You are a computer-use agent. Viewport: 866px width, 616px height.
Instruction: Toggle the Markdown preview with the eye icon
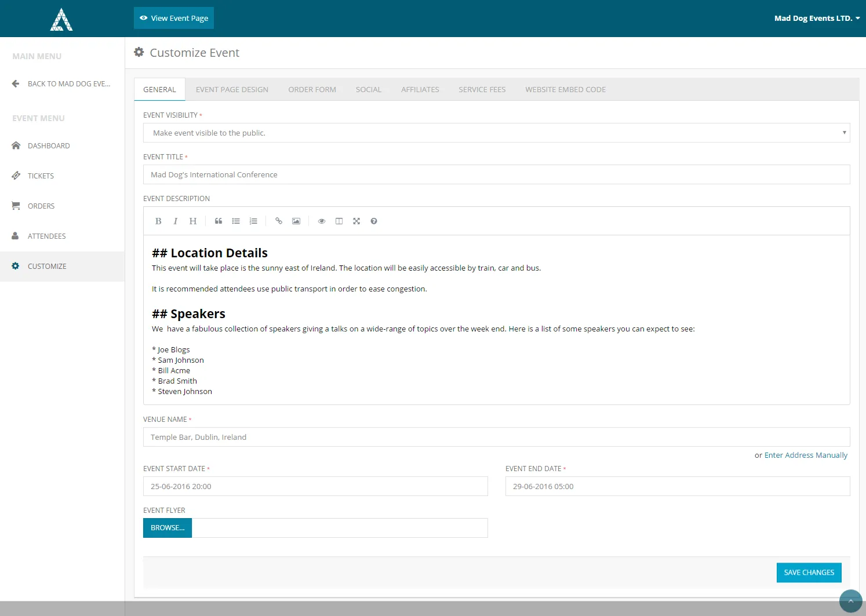[x=322, y=221]
